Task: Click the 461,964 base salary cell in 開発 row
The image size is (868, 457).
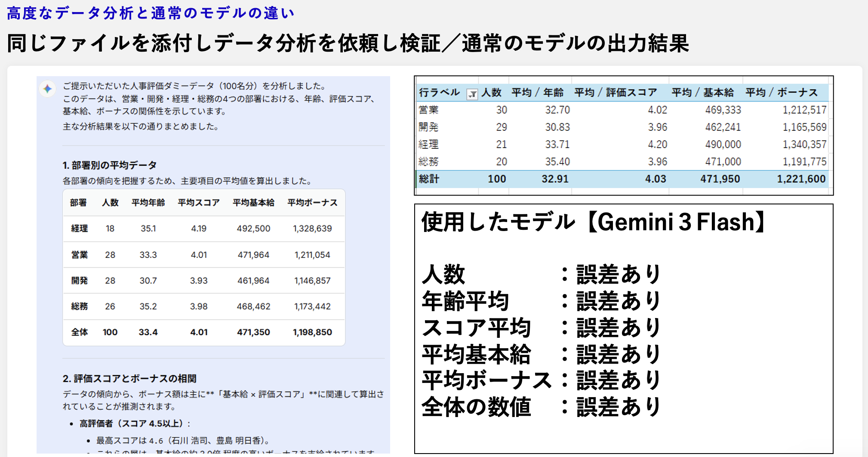Action: (253, 281)
